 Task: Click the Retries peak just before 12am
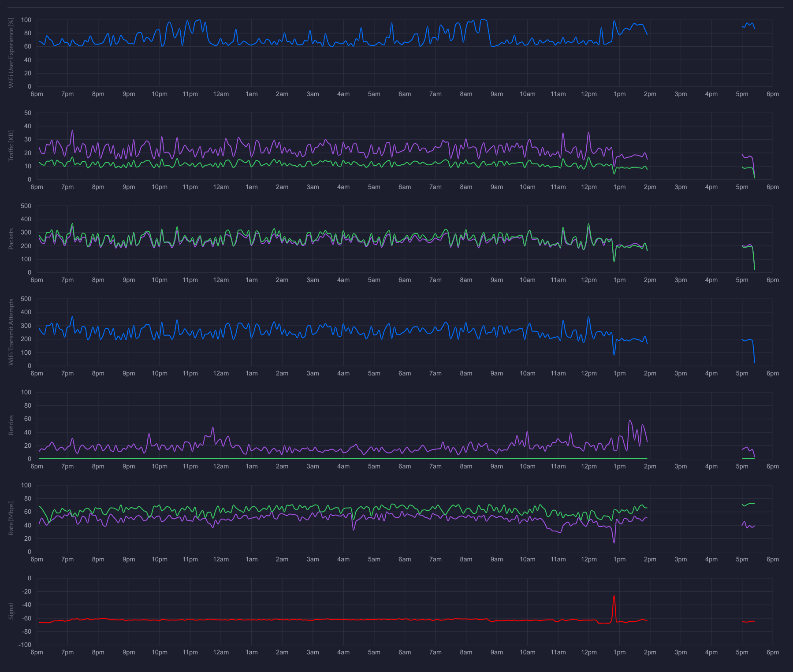(213, 427)
